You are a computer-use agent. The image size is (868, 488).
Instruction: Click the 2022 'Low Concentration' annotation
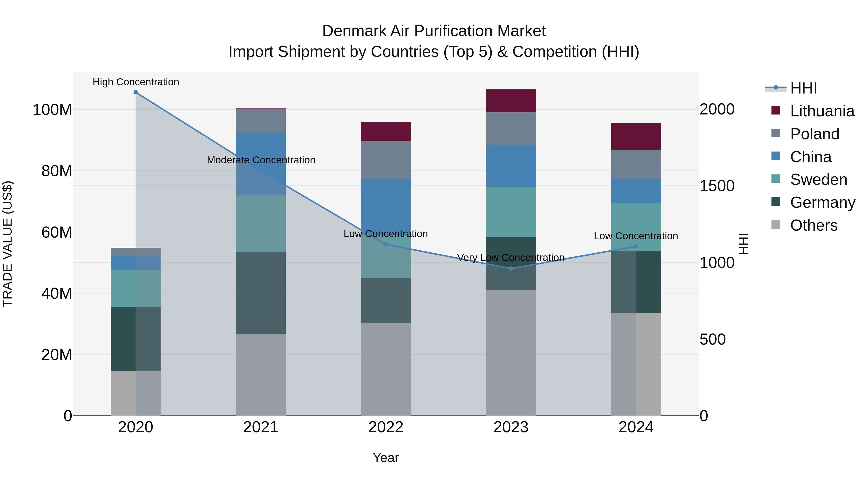[386, 234]
